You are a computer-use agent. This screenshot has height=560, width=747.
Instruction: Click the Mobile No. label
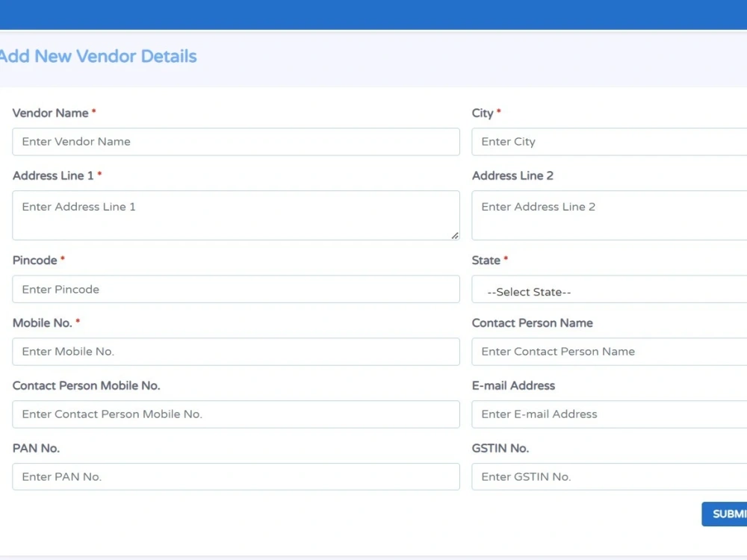click(43, 323)
